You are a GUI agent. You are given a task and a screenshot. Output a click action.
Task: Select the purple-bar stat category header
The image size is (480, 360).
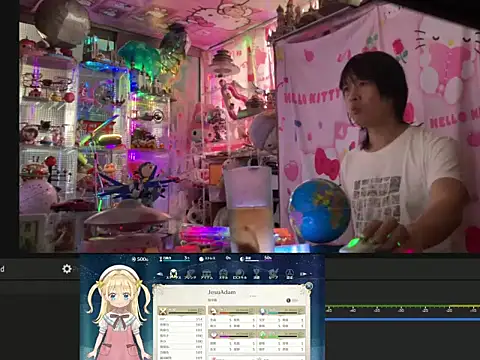pos(232,334)
